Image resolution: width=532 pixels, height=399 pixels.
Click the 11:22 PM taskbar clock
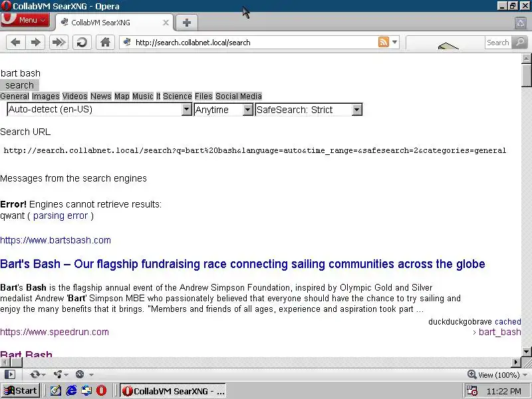[503, 392]
